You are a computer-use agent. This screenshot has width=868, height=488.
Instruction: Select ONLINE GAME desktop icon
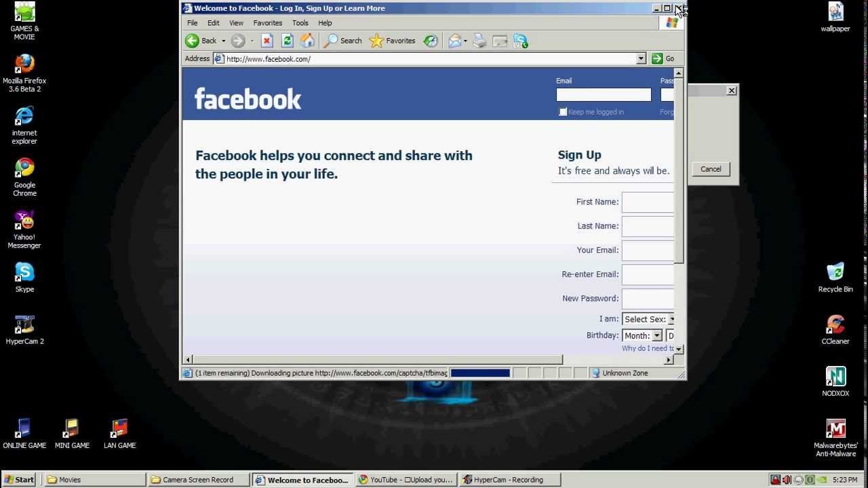(24, 434)
